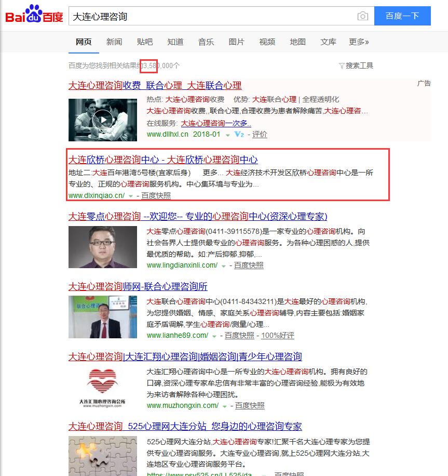Open 525心理网大连分站 result title
Image resolution: width=448 pixels, height=476 pixels.
[x=185, y=426]
